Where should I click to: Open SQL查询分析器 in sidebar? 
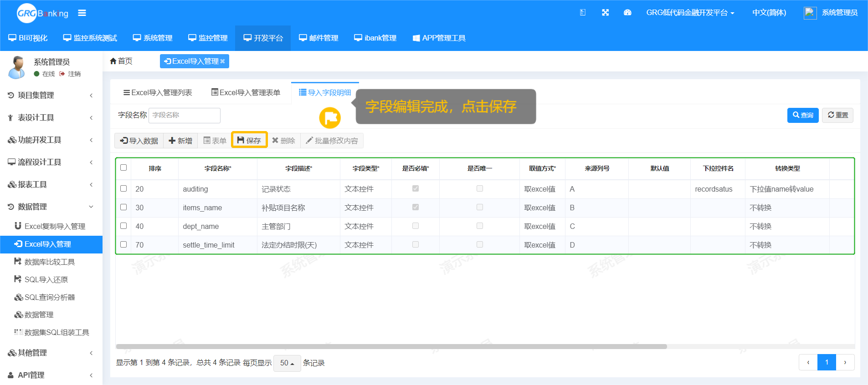click(x=51, y=297)
